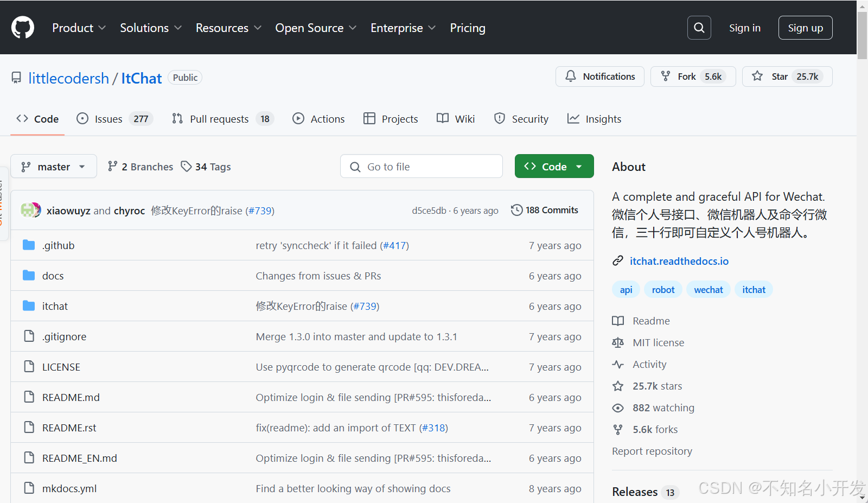Screen dimensions: 868x503
Task: Click the clock icon beside 188 Commits
Action: [x=516, y=210]
